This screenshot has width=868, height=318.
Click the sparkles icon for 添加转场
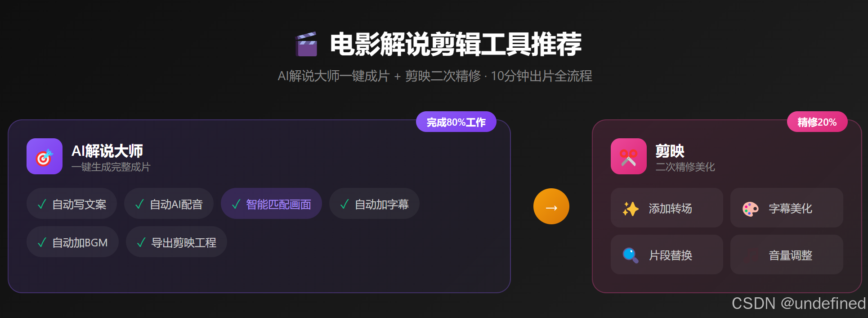(631, 209)
